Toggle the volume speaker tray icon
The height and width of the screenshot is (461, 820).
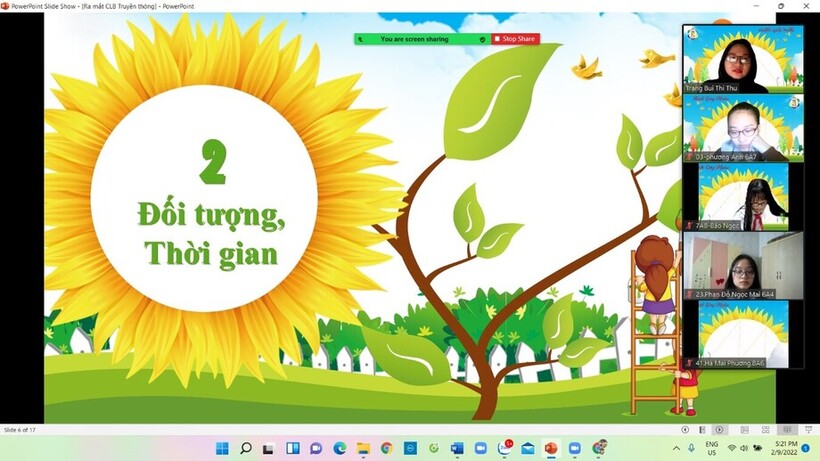click(x=744, y=448)
